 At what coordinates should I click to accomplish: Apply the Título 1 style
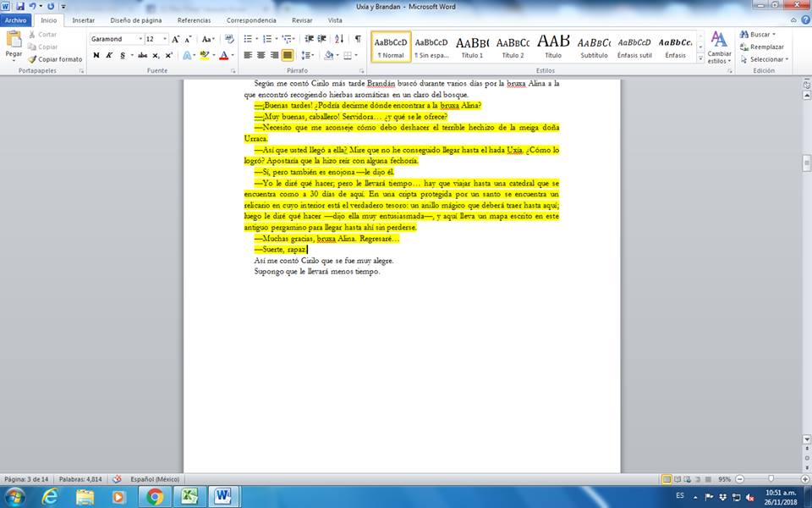tap(472, 47)
